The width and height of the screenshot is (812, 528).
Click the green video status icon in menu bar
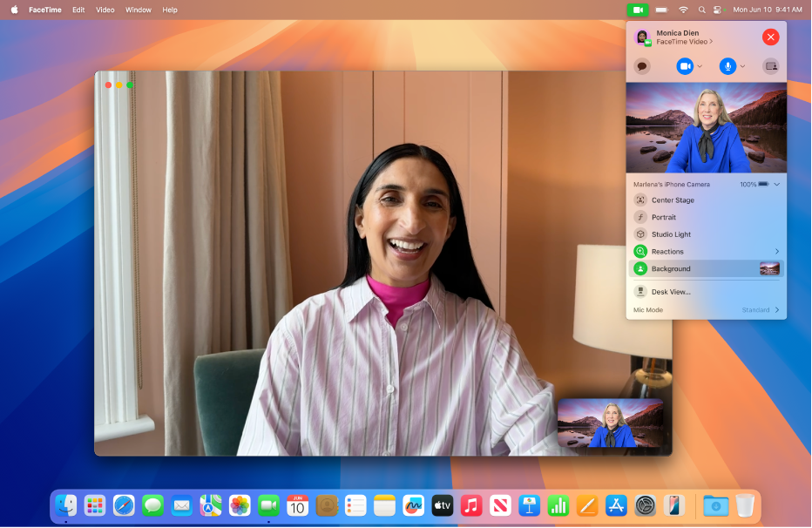pyautogui.click(x=638, y=10)
